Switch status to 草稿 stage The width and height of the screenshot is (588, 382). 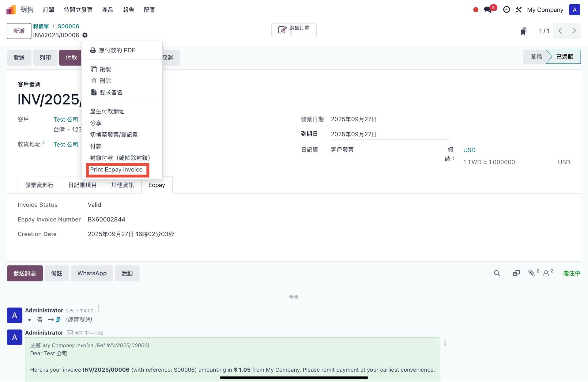click(x=536, y=57)
